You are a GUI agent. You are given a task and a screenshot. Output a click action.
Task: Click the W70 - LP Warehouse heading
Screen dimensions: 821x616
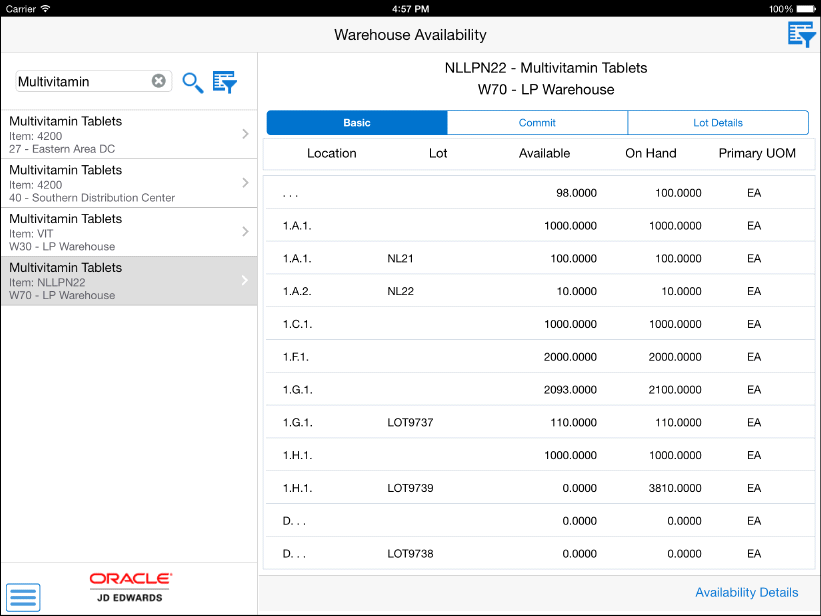click(546, 90)
